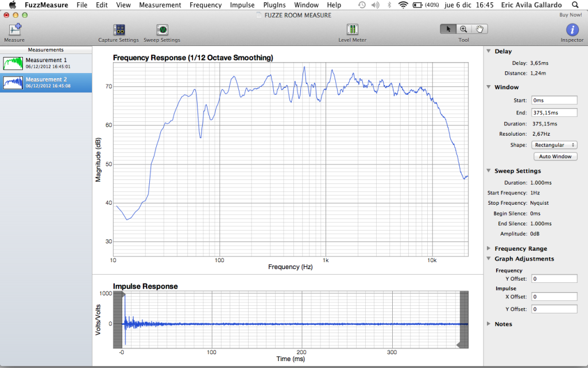Open the File menu
The width and height of the screenshot is (588, 368).
click(x=82, y=5)
